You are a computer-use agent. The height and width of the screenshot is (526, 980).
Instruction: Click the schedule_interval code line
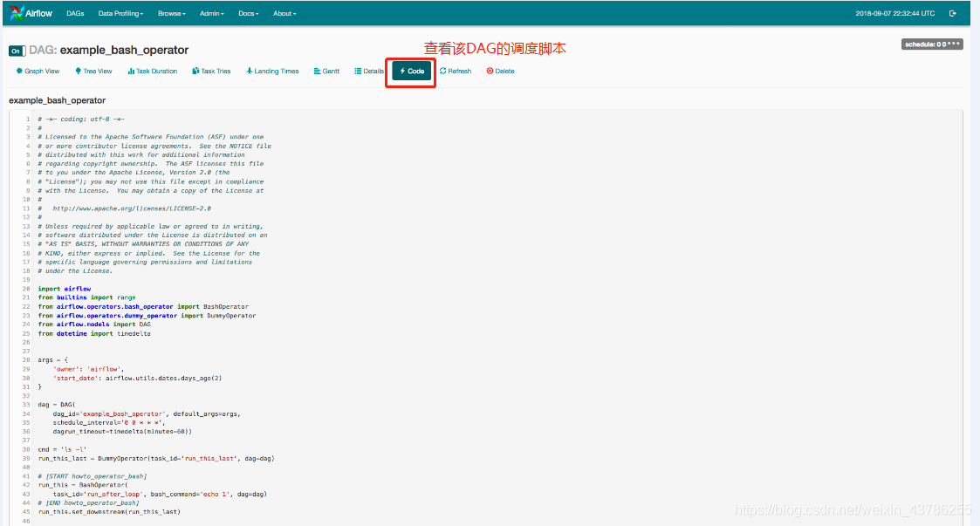(x=109, y=423)
